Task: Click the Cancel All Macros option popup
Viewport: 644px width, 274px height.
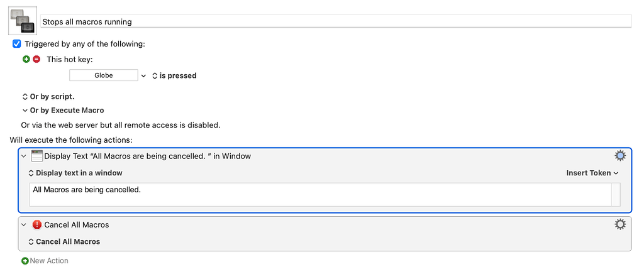Action: pyautogui.click(x=64, y=241)
